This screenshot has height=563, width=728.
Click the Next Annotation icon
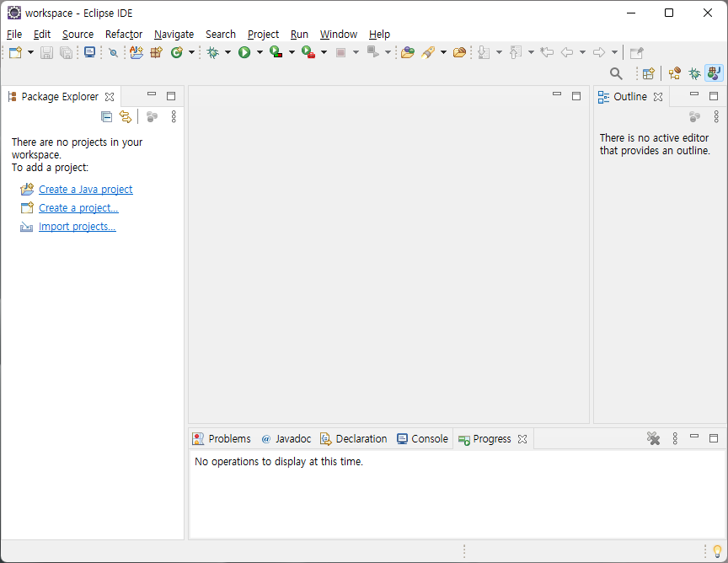tap(484, 52)
